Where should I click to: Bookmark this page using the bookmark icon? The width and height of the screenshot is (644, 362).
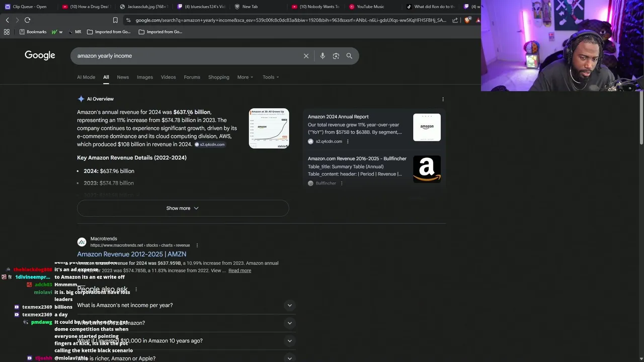(x=115, y=20)
